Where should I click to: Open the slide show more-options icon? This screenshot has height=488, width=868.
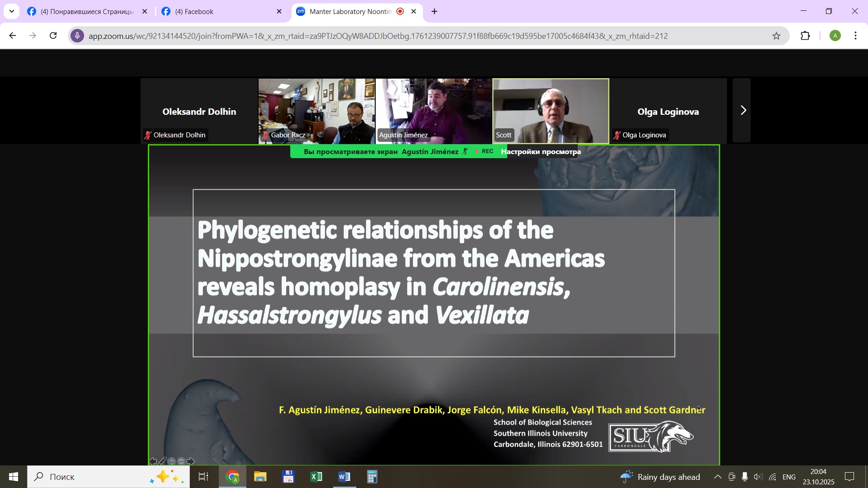point(181,461)
